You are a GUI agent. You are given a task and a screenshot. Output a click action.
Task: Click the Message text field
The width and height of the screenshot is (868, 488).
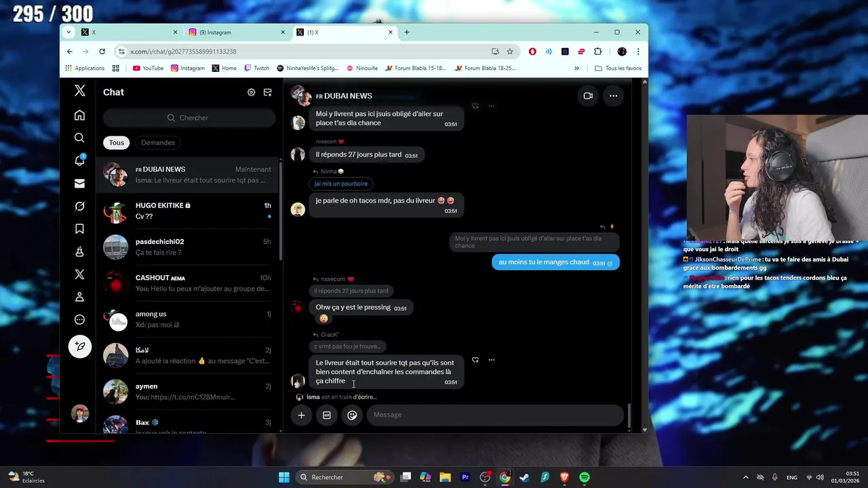tap(495, 415)
